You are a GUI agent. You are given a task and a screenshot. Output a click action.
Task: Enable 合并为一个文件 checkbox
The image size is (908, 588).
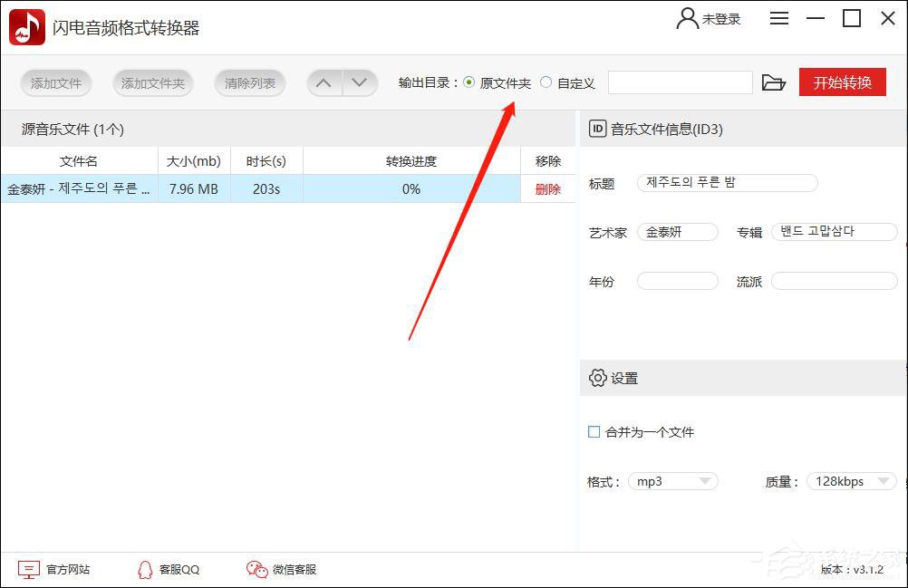coord(594,432)
